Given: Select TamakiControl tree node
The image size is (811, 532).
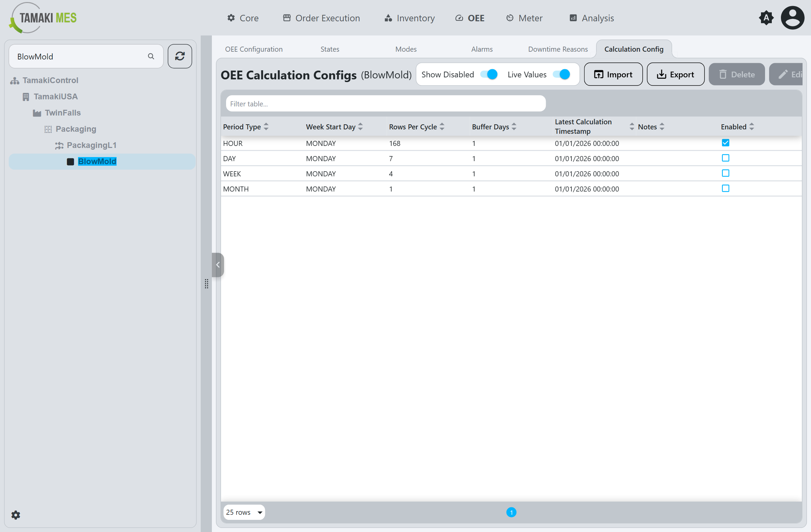Looking at the screenshot, I should [50, 81].
